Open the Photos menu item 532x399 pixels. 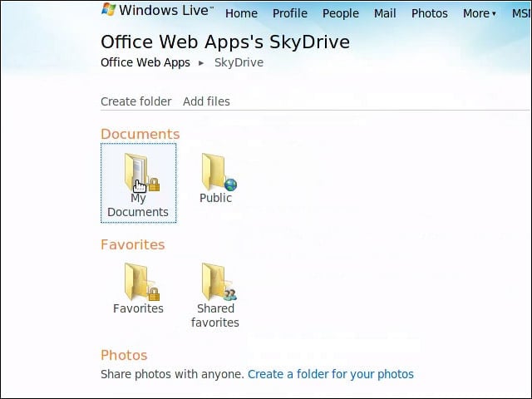[429, 13]
